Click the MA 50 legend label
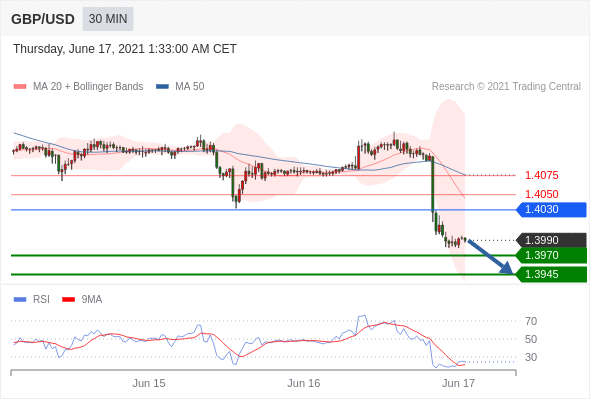 point(190,87)
